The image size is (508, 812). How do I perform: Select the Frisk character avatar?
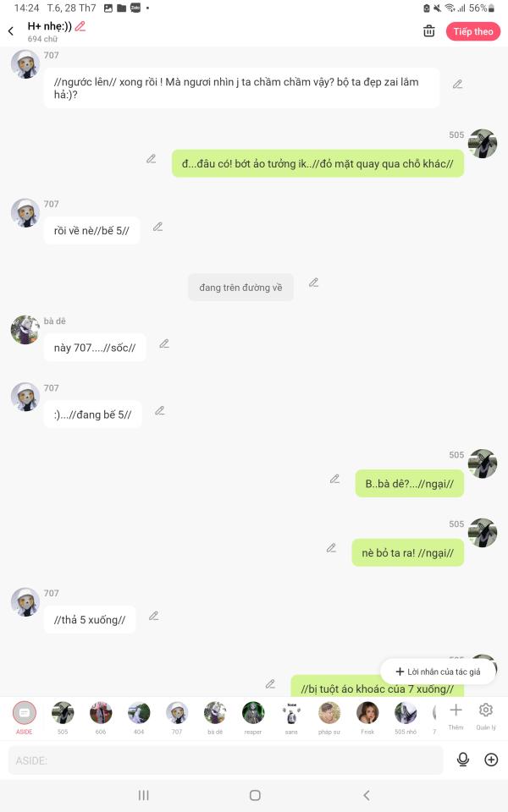coord(367,717)
